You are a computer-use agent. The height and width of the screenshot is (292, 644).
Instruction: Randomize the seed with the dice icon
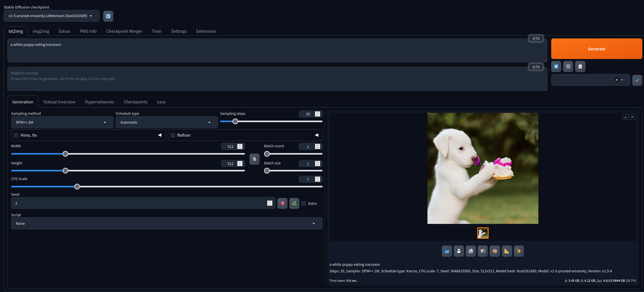[x=282, y=203]
